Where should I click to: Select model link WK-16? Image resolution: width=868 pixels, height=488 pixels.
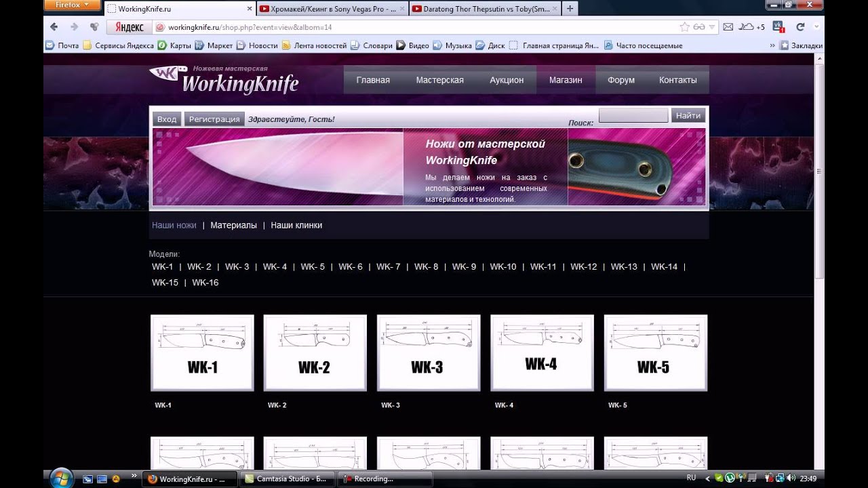(x=205, y=282)
